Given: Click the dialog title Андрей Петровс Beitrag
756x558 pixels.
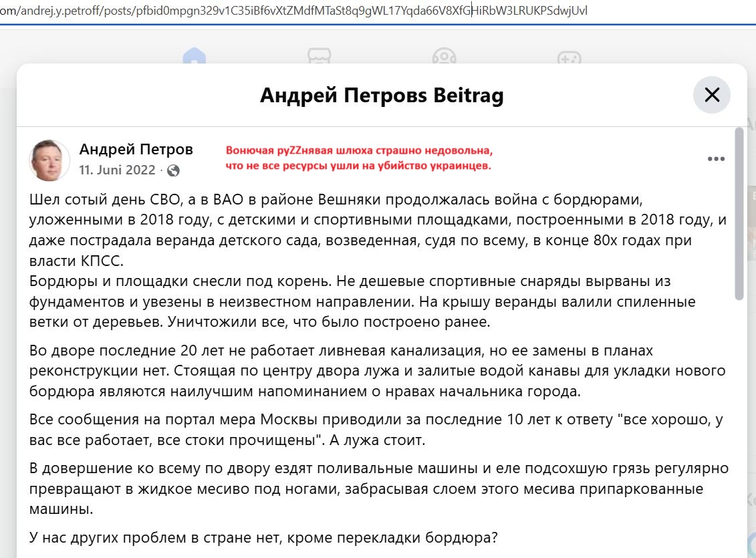Looking at the screenshot, I should [382, 95].
